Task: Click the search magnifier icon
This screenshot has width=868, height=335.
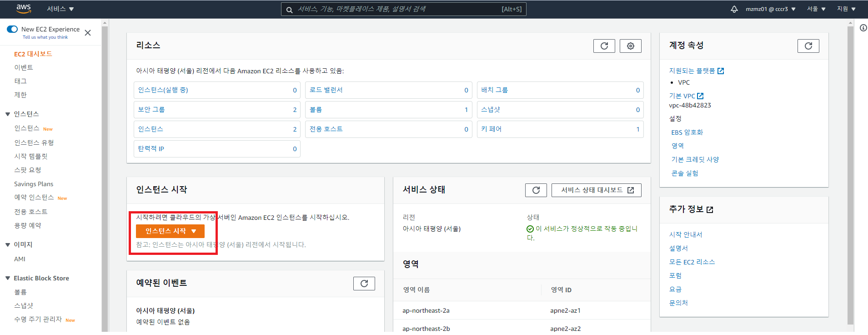Action: point(289,10)
